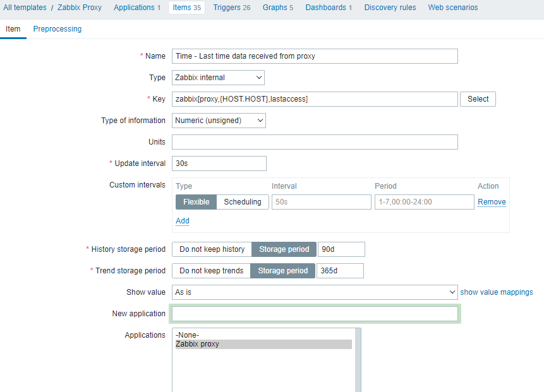Open the Type dropdown (Zabbix internal)
Screen dimensions: 544x392
(x=218, y=78)
